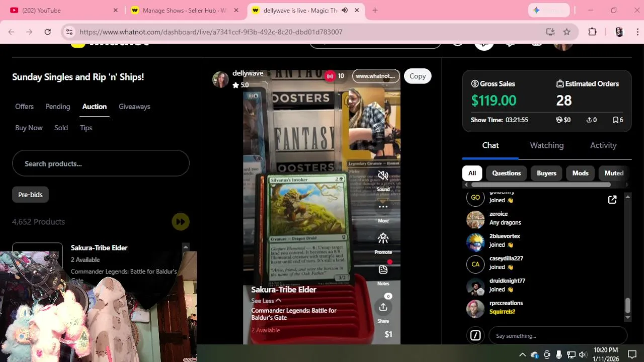Viewport: 644px width, 362px height.
Task: Click username druidknight77 in chat
Action: click(x=507, y=281)
